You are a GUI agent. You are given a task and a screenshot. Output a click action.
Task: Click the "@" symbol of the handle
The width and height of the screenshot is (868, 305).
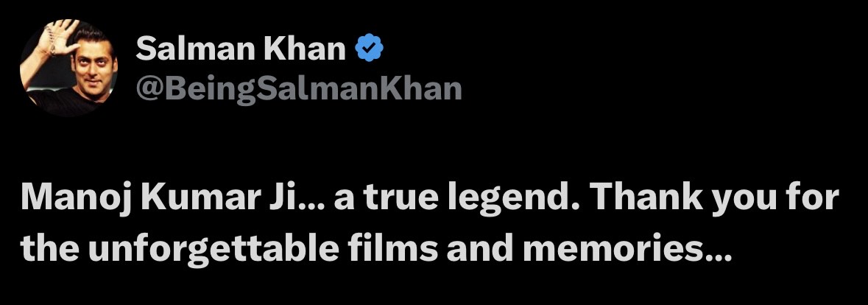(147, 88)
